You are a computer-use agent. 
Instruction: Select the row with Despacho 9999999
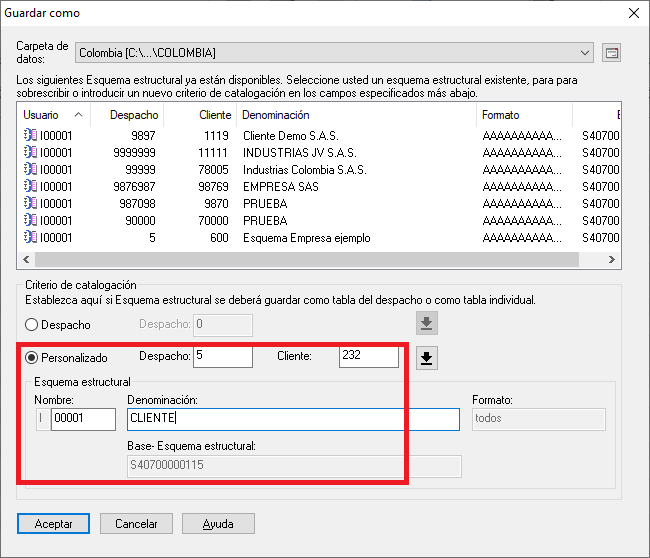point(318,153)
